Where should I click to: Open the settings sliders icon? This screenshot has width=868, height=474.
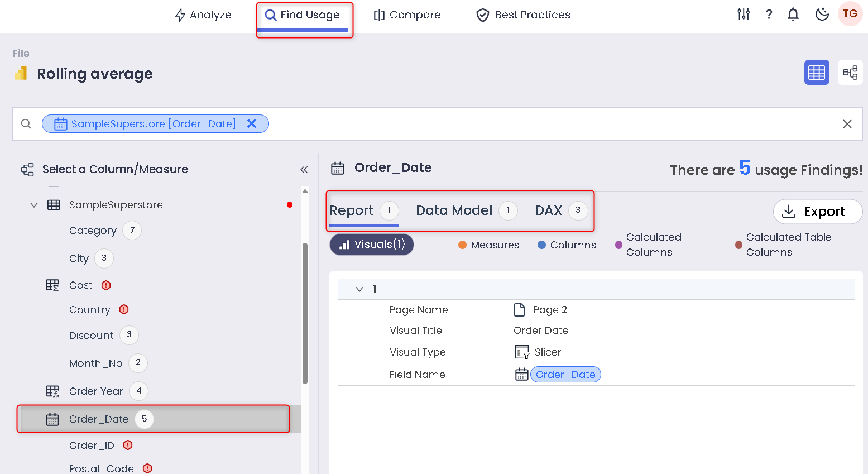pos(743,15)
